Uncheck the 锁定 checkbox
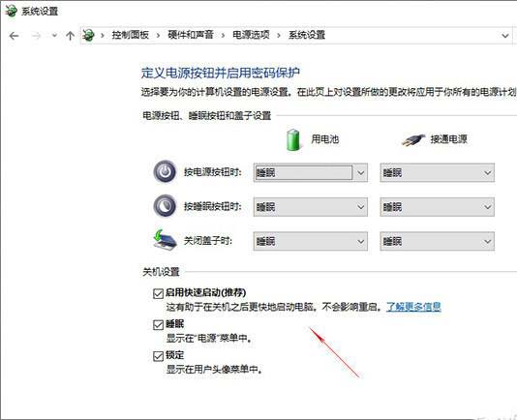Image resolution: width=517 pixels, height=420 pixels. click(x=158, y=356)
